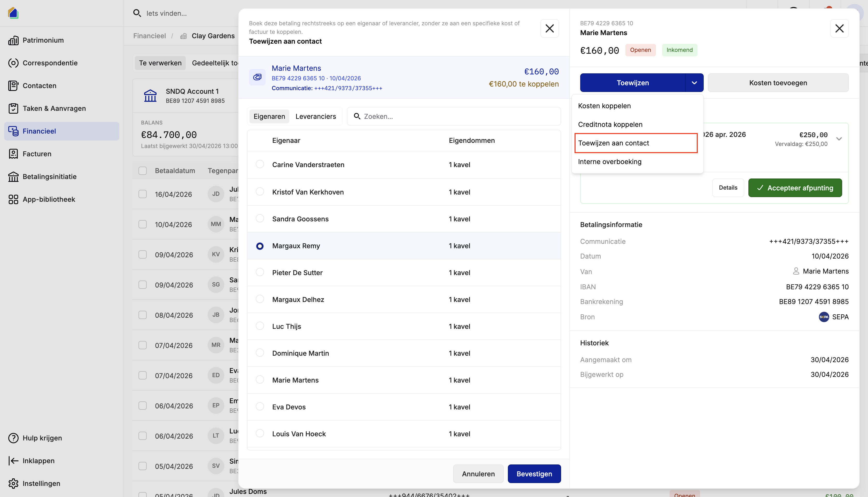Click the Iets vinden global search field

click(166, 13)
